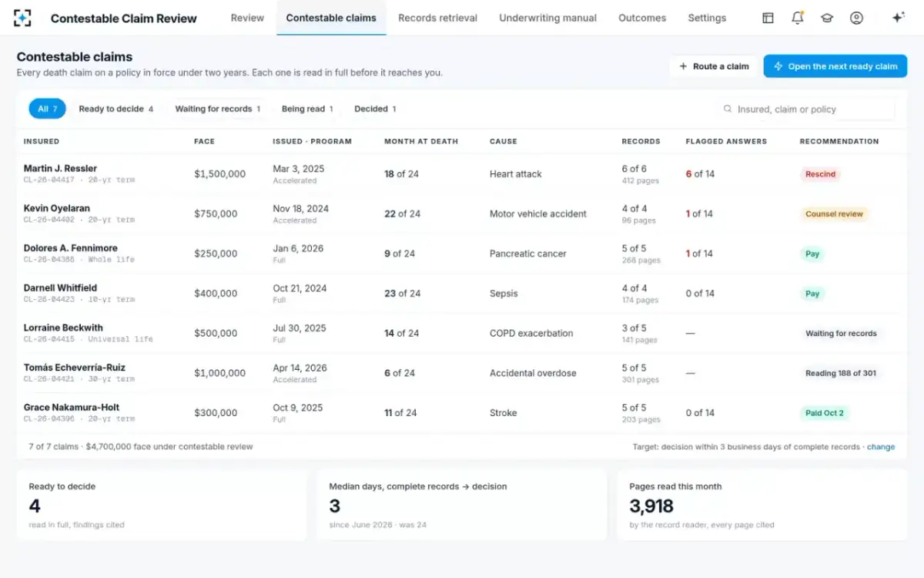Select the Contestable claims tab
This screenshot has width=924, height=578.
[331, 18]
